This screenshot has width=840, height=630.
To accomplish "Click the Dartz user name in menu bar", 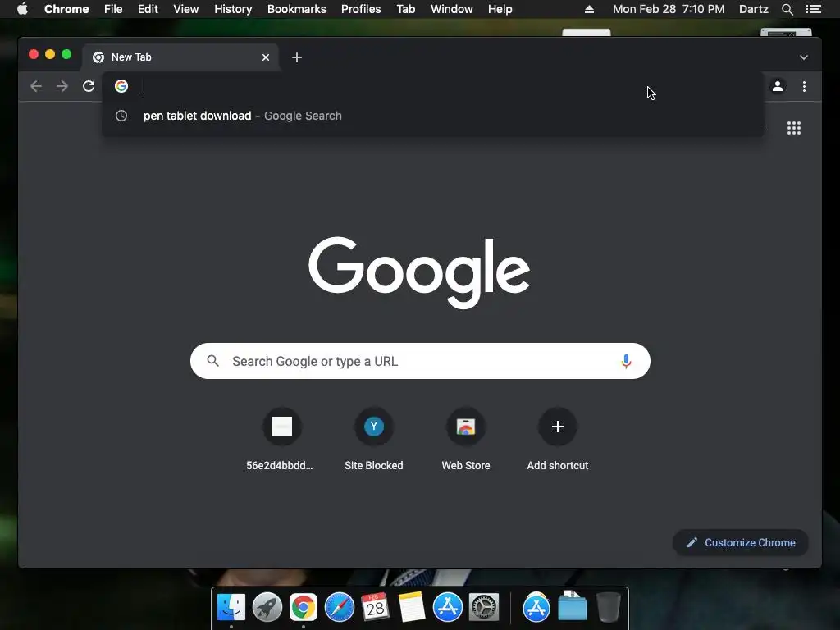I will pos(753,9).
